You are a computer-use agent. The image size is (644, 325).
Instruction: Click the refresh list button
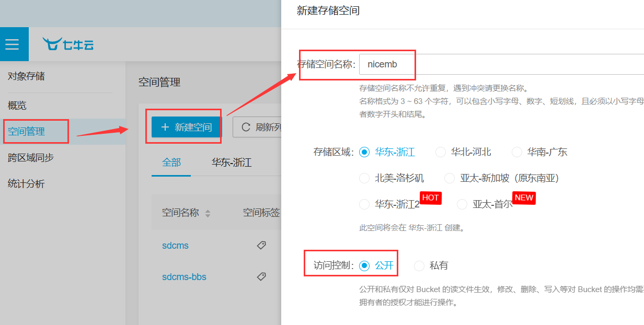tap(257, 127)
